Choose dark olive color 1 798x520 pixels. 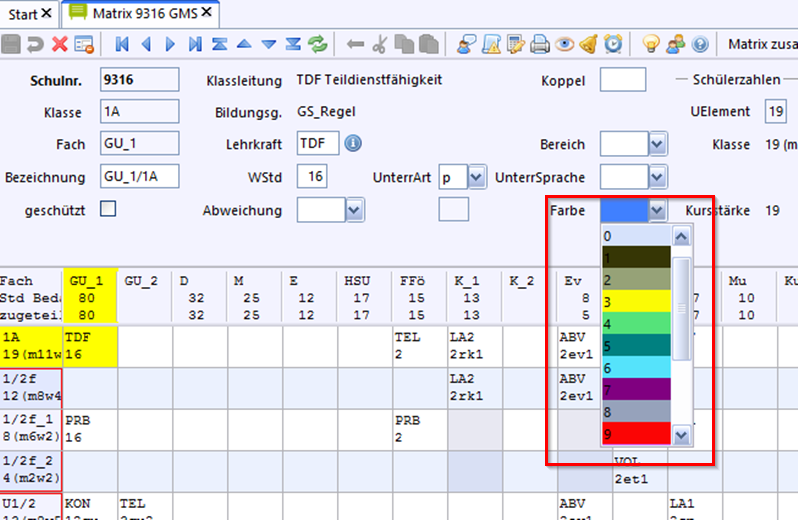[x=636, y=257]
